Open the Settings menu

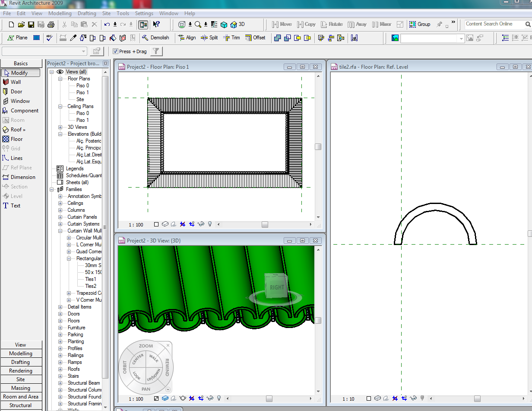144,13
